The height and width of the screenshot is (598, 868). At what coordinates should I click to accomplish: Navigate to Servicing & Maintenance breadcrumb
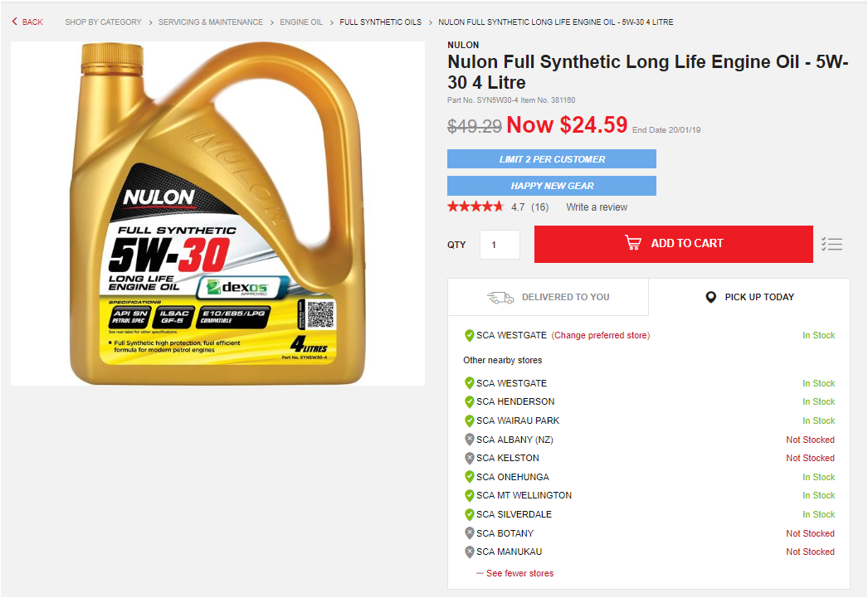(210, 22)
